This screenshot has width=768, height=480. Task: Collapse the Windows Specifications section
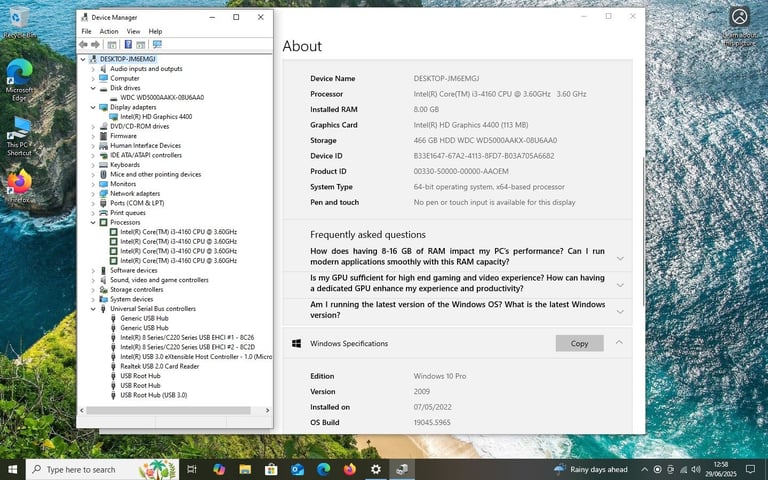click(x=619, y=343)
